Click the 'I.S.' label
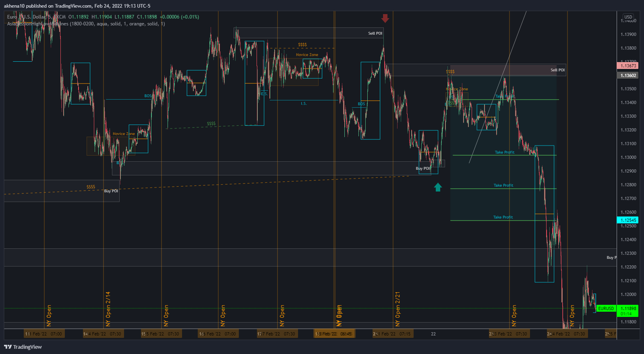 [304, 104]
